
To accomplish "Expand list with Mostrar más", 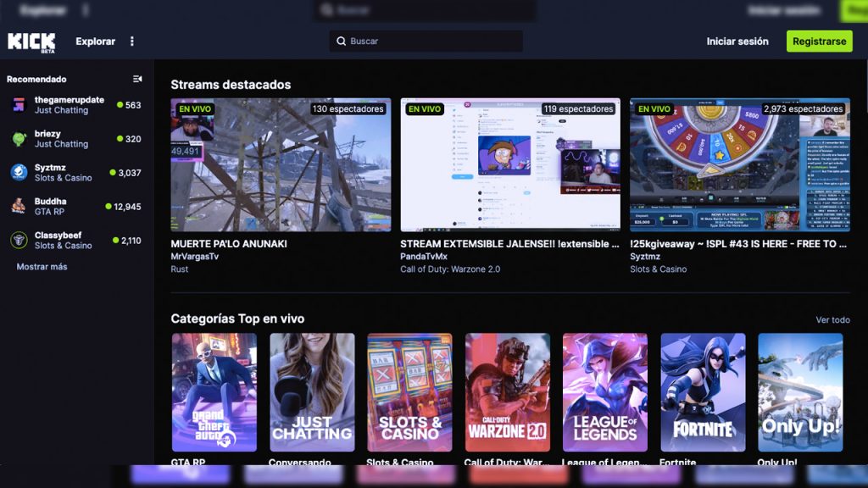I will (42, 267).
